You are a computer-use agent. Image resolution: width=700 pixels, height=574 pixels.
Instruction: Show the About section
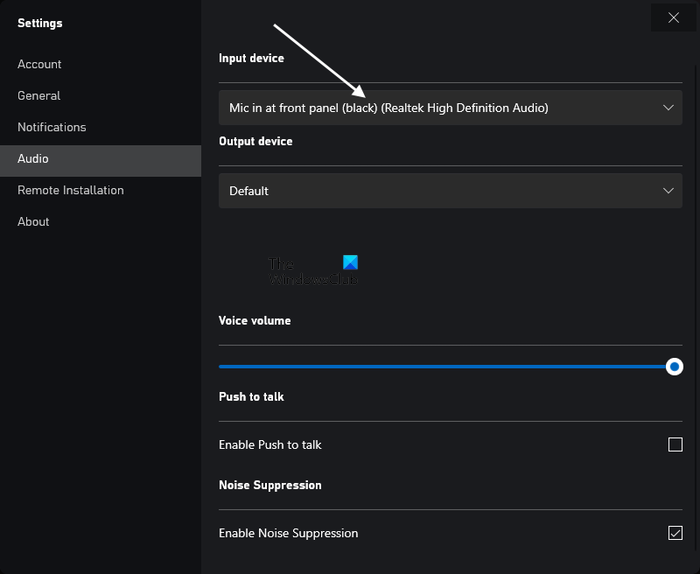coord(33,222)
